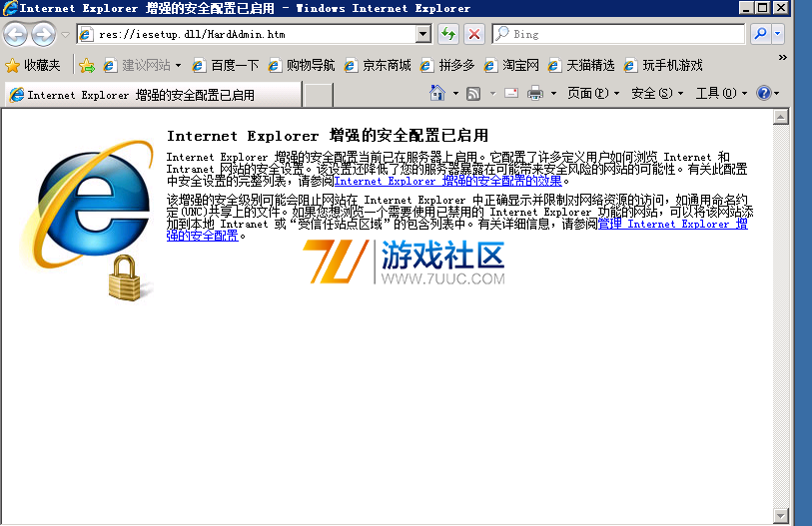Expand the Home button dropdown arrow
This screenshot has height=526, width=812.
tap(455, 94)
